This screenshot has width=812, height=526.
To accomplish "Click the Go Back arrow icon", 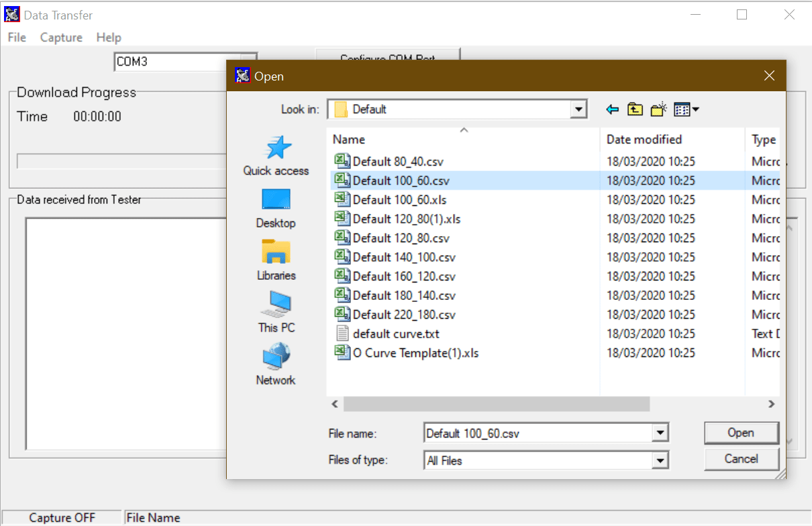I will pyautogui.click(x=612, y=109).
